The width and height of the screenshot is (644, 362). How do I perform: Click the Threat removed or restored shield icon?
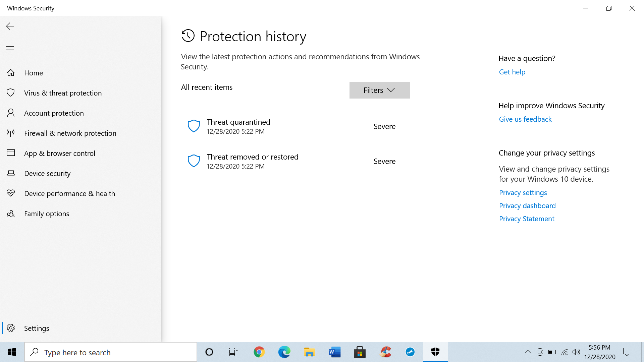click(194, 161)
